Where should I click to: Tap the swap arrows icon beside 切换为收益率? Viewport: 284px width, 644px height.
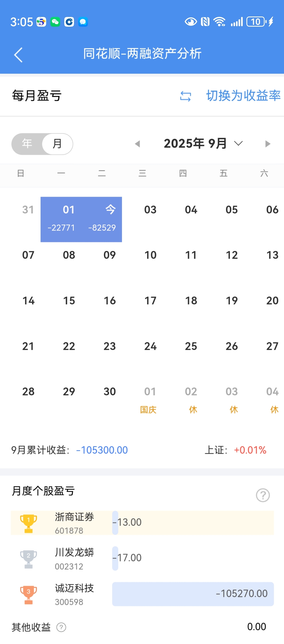(185, 96)
